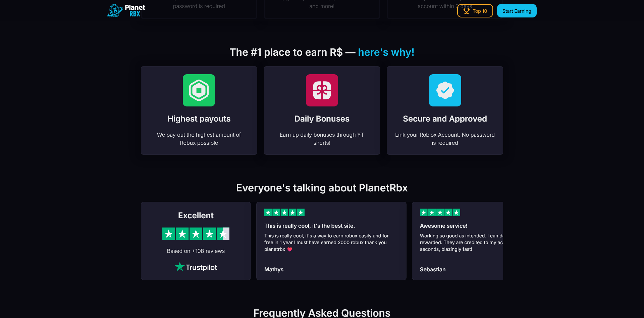The image size is (644, 318).
Task: Click the Frequently Asked Questions heading
Action: pyautogui.click(x=322, y=313)
